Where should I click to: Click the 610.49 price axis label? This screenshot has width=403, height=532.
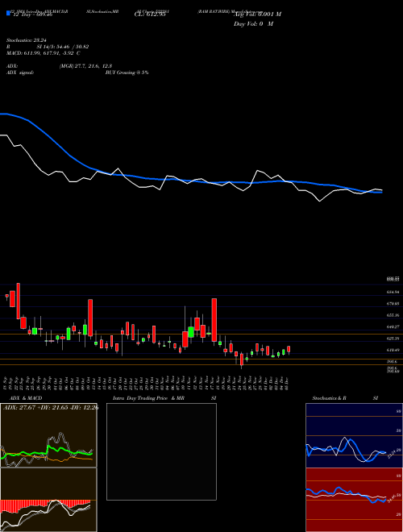393,350
